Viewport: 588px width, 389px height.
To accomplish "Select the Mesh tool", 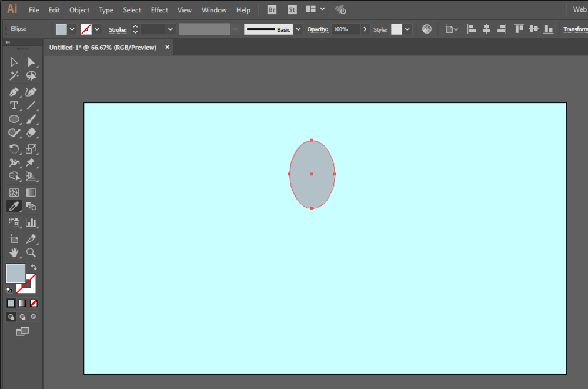I will point(14,192).
